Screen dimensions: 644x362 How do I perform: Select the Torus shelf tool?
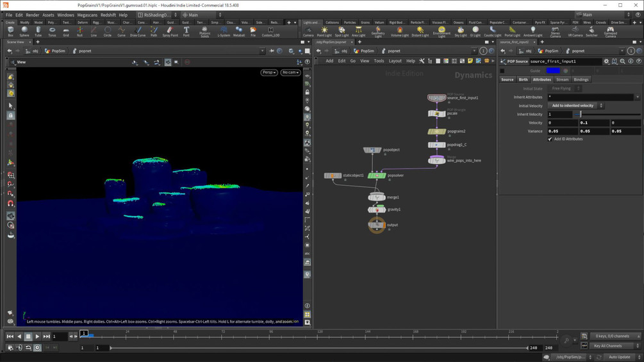52,31
